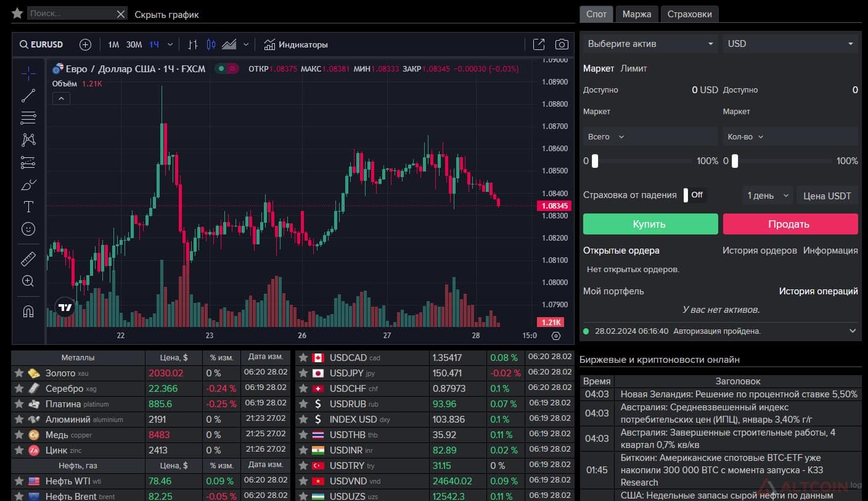Expand the Всего amount dropdown

(x=606, y=137)
